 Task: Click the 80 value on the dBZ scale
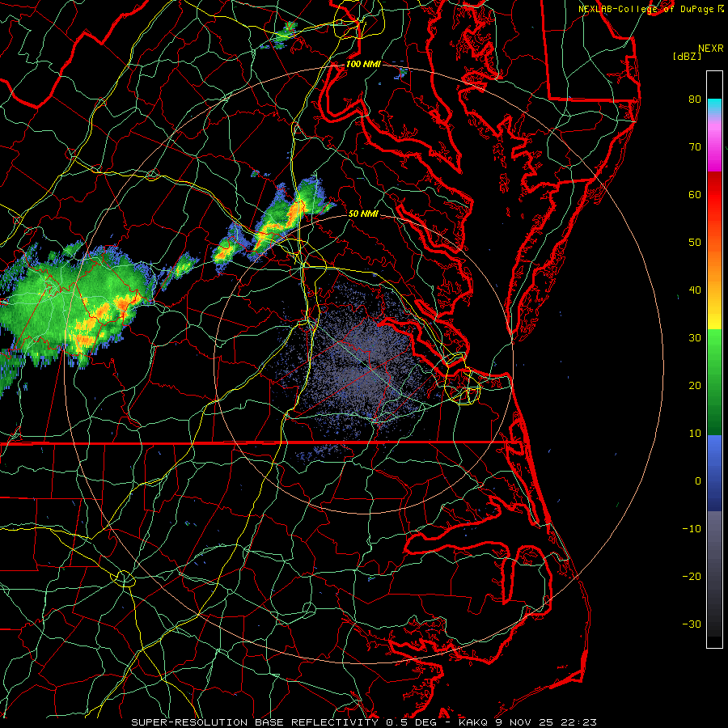tap(695, 99)
